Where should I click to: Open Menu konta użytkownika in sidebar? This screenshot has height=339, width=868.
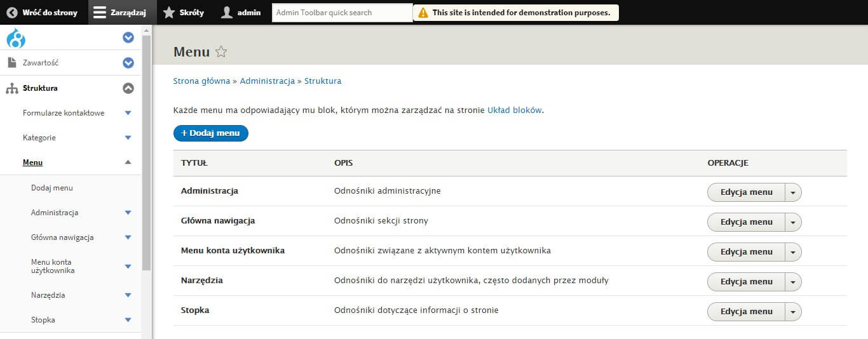point(53,266)
